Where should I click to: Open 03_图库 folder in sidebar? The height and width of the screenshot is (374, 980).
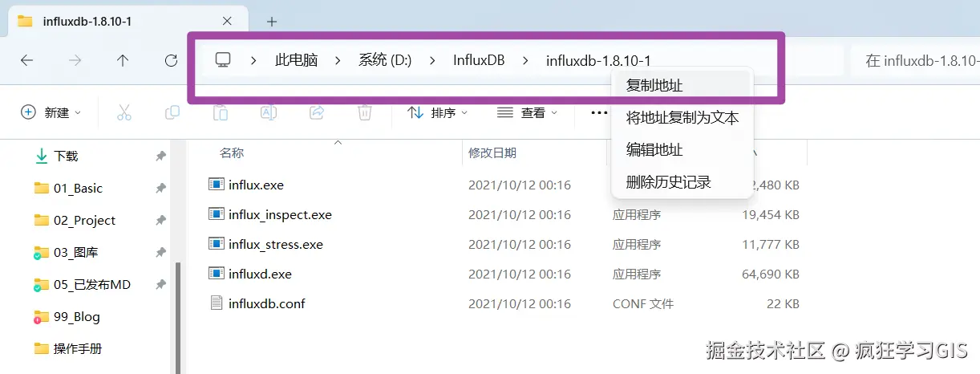pyautogui.click(x=75, y=252)
